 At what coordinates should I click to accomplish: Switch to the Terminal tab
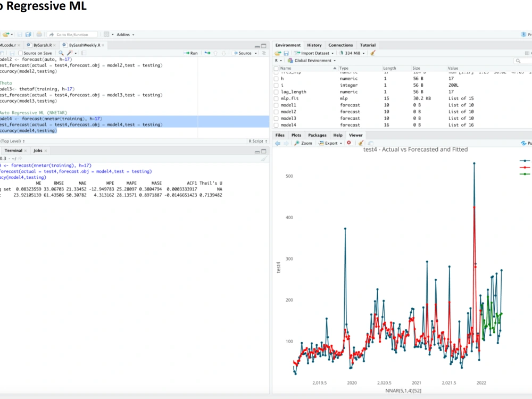15,151
